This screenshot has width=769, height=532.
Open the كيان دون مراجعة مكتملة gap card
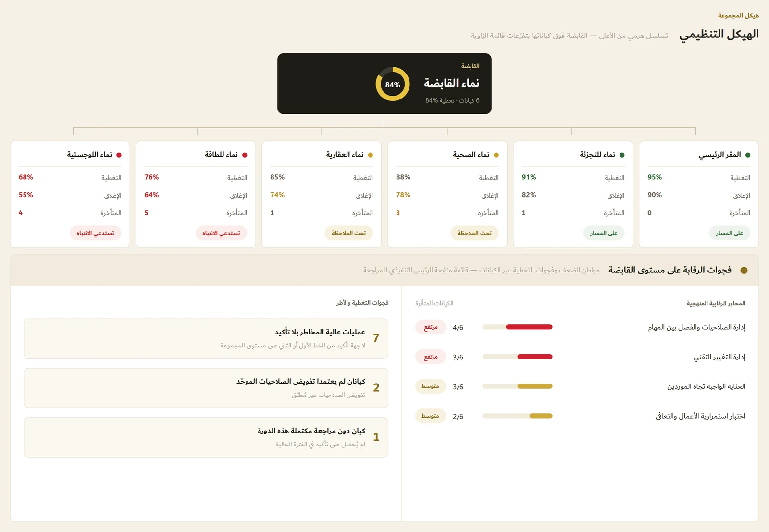[206, 437]
